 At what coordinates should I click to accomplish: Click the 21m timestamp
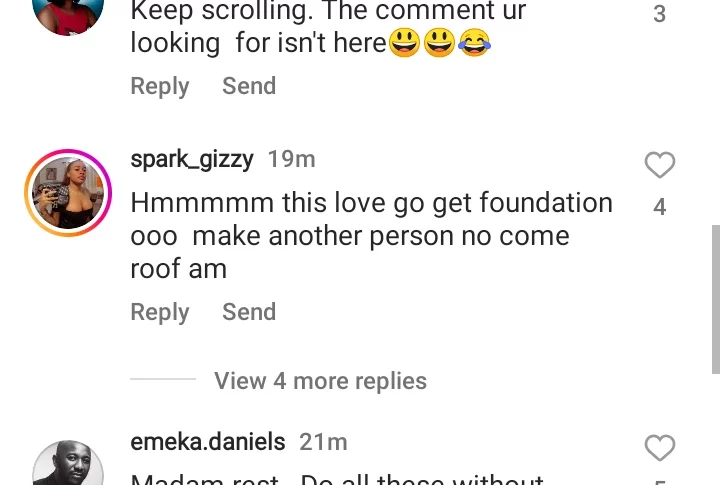324,441
